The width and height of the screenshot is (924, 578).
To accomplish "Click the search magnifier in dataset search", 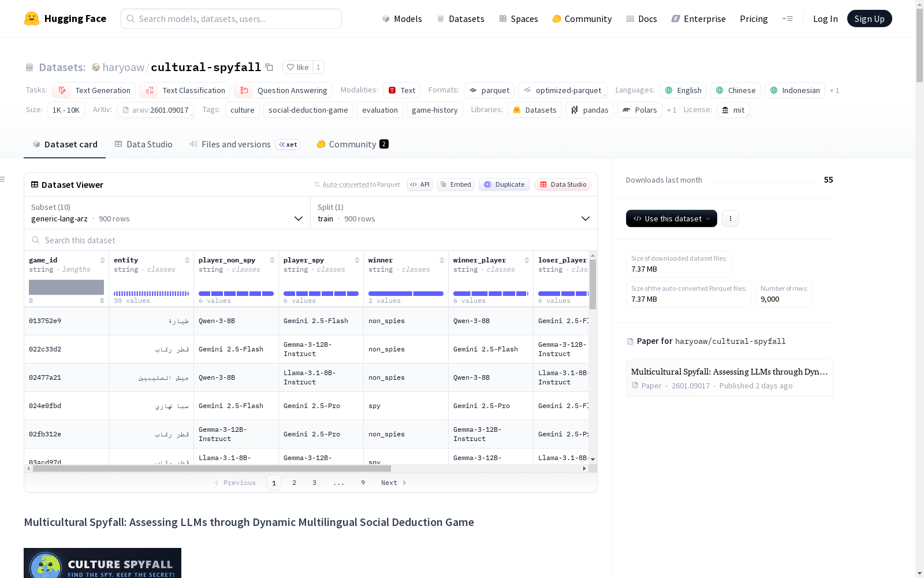I will point(36,240).
